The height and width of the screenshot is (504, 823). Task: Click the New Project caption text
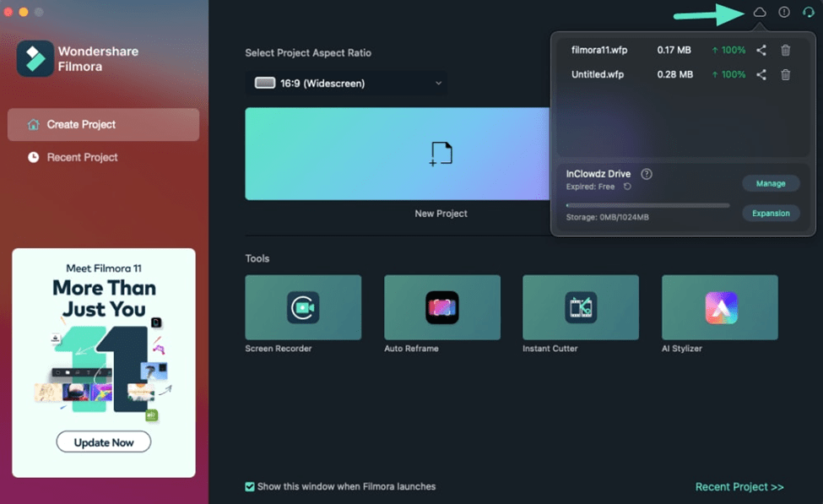441,213
